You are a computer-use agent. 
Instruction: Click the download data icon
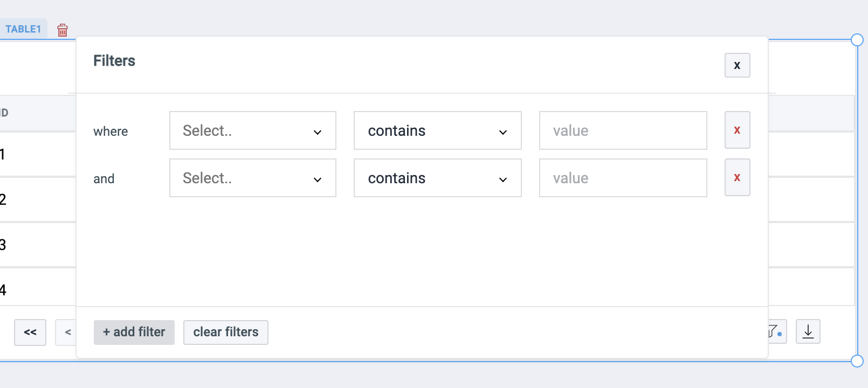[x=808, y=331]
